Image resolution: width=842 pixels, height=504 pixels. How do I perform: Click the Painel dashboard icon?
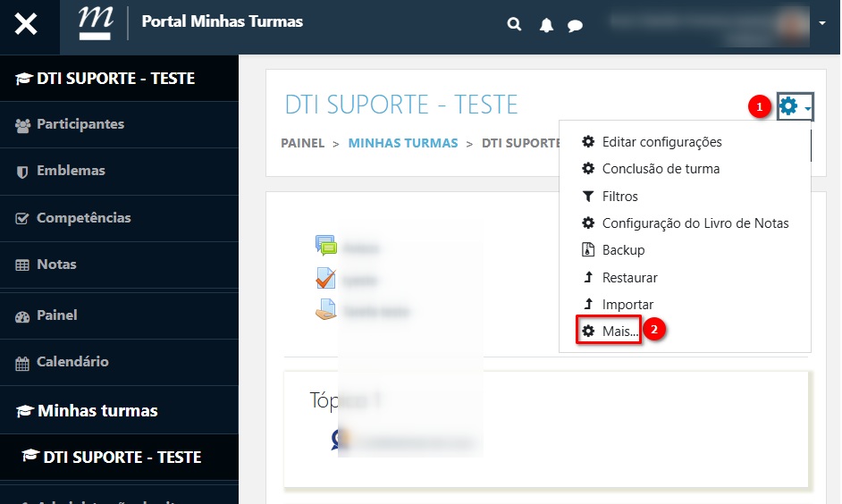(x=22, y=316)
